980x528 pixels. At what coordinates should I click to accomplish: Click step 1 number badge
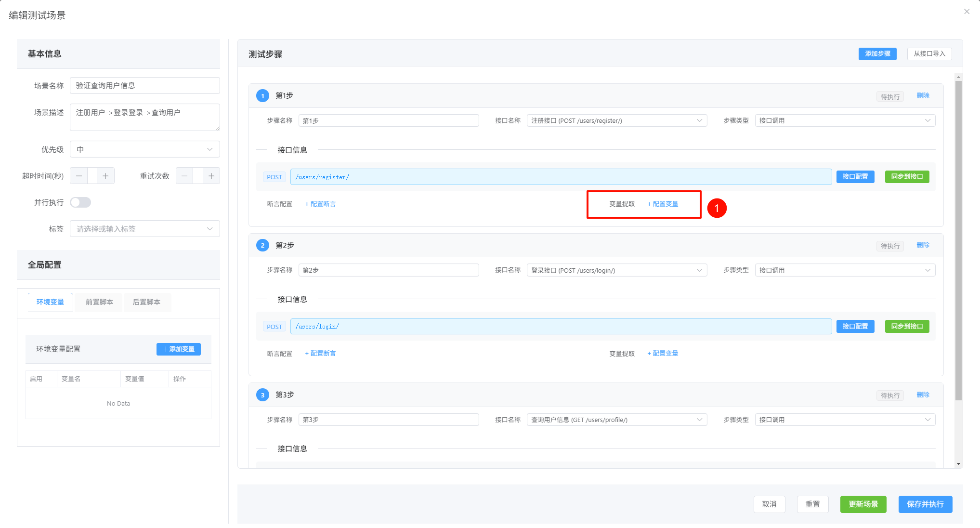[x=262, y=96]
